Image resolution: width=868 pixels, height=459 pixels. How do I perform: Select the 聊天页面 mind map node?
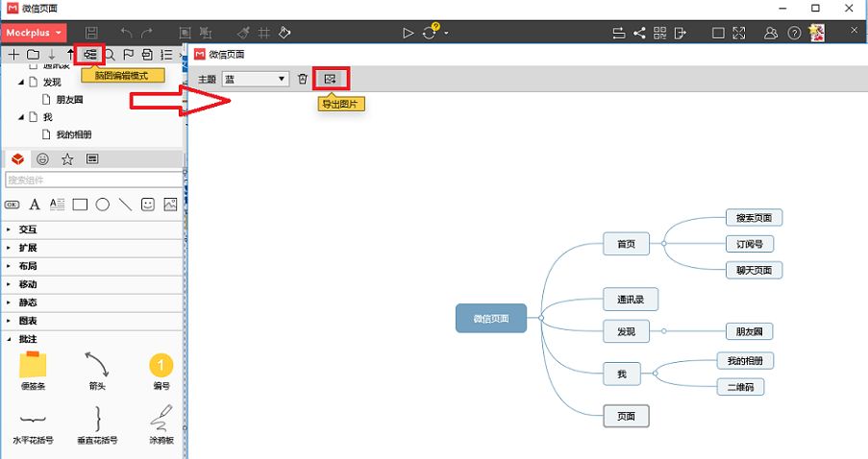click(754, 271)
